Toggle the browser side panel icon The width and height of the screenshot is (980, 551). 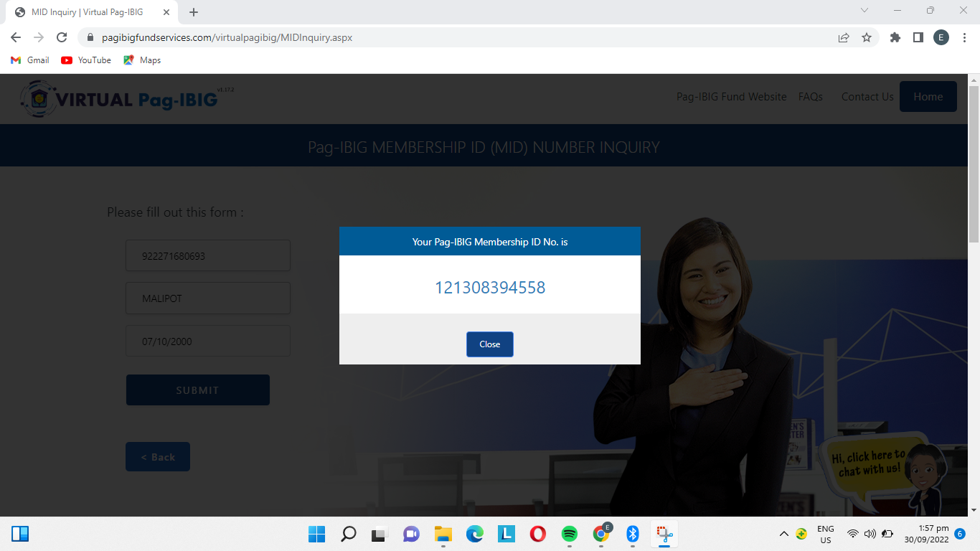click(918, 37)
